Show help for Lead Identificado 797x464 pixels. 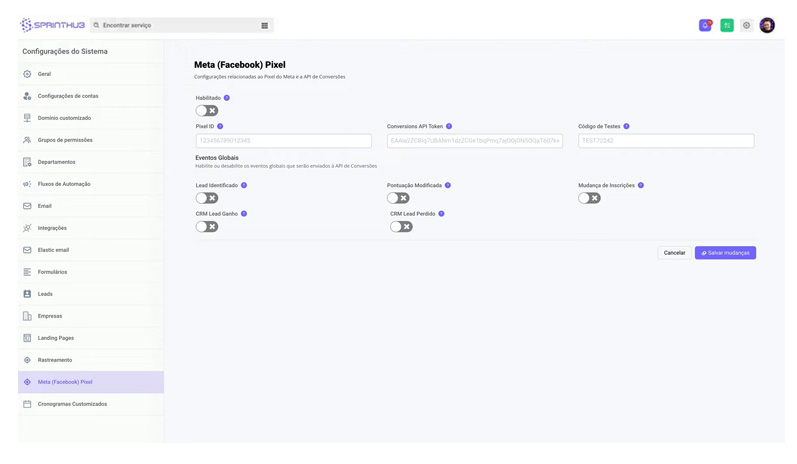244,185
